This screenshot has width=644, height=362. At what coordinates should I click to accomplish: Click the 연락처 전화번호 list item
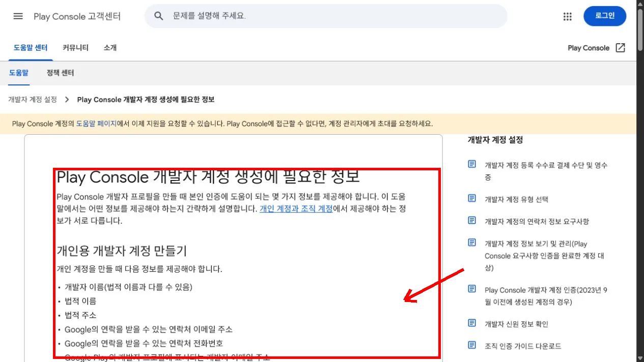point(144,343)
